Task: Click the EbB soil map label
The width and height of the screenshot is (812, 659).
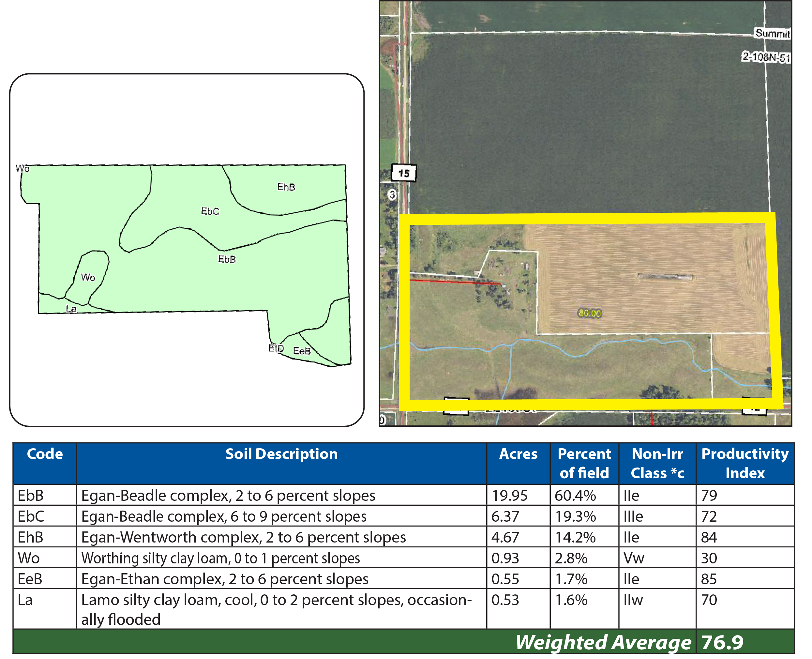Action: (227, 259)
